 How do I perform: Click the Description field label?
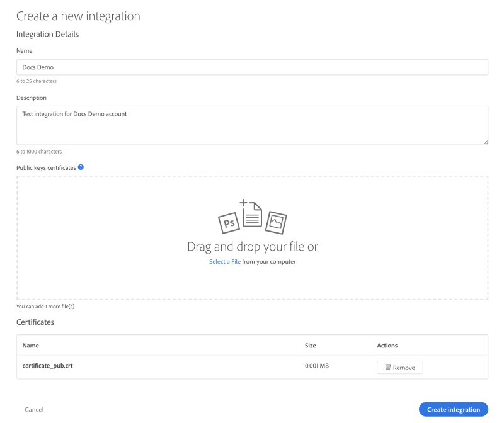tap(31, 98)
